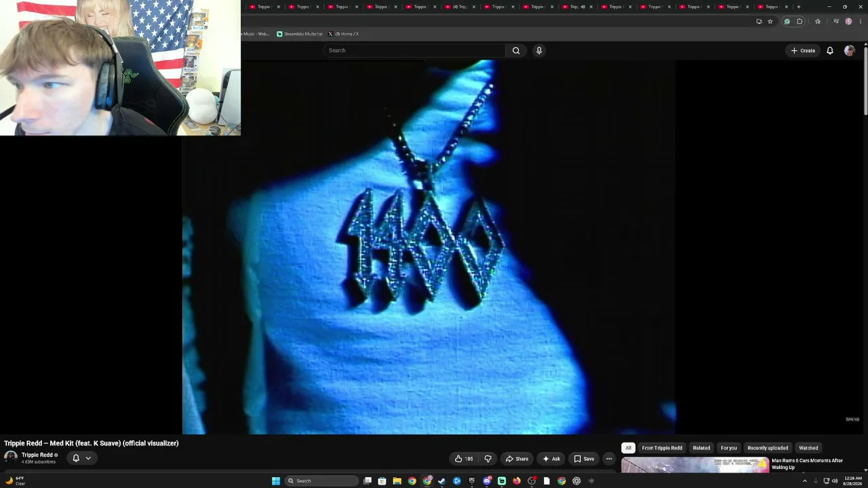Open the Chrome profile avatar
Image resolution: width=868 pixels, height=488 pixels.
[848, 21]
